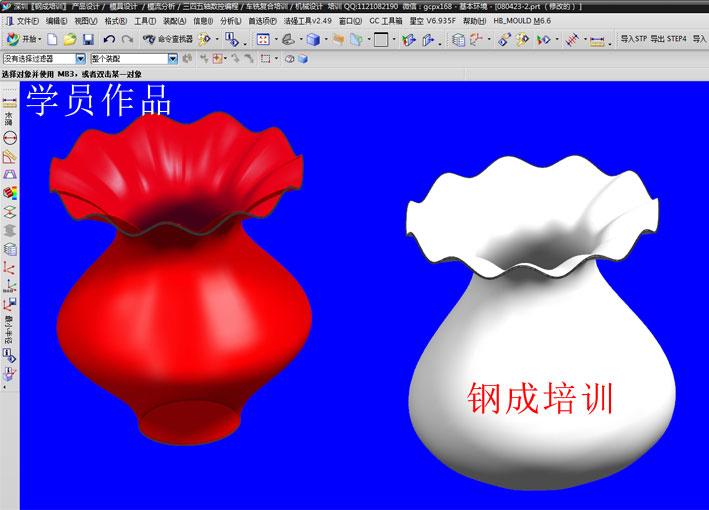This screenshot has height=510, width=709.
Task: Save the part with the floppy icon
Action: [88, 39]
